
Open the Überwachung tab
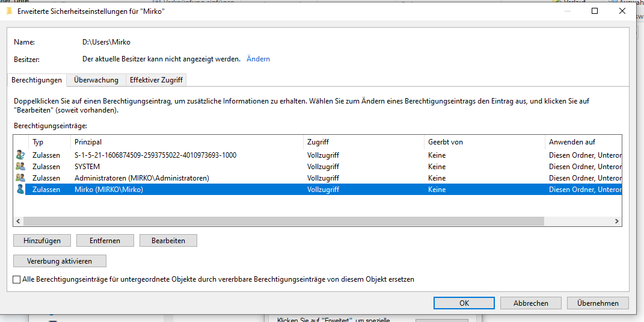96,80
